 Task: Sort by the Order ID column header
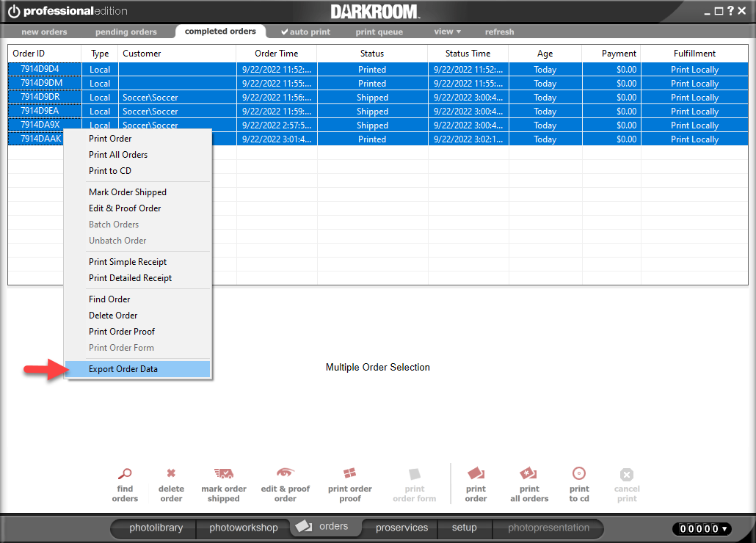44,54
